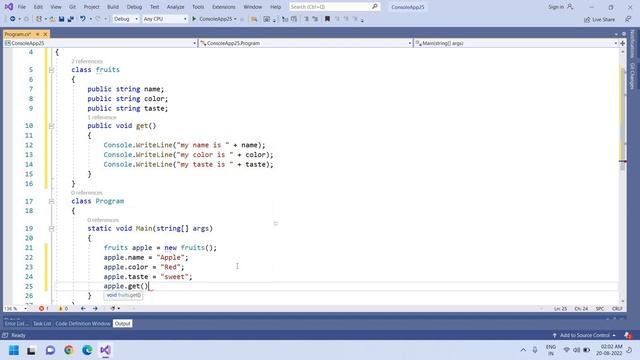Open the File menu
Image resolution: width=640 pixels, height=360 pixels.
pos(22,7)
